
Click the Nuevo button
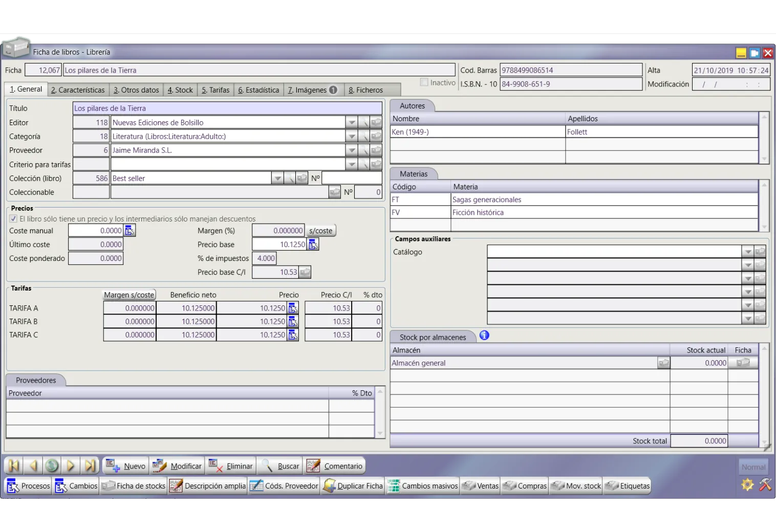pyautogui.click(x=126, y=466)
